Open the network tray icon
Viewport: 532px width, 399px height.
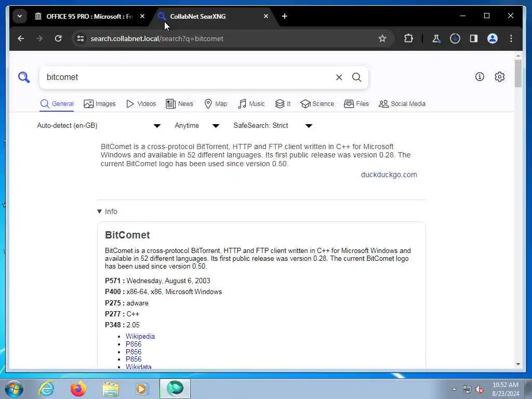tap(467, 390)
